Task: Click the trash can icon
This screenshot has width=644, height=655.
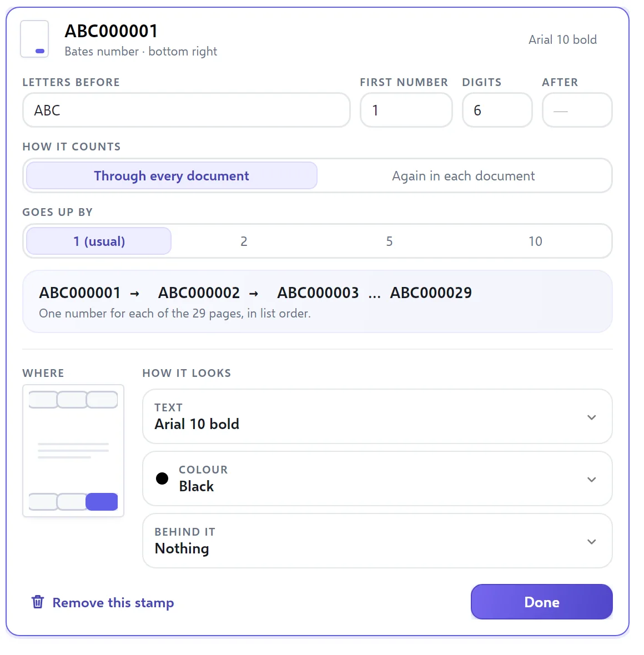Action: [38, 602]
